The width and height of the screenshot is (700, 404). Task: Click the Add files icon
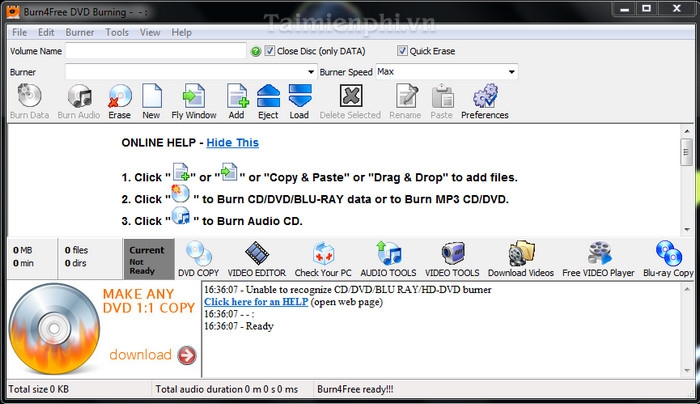click(x=237, y=96)
